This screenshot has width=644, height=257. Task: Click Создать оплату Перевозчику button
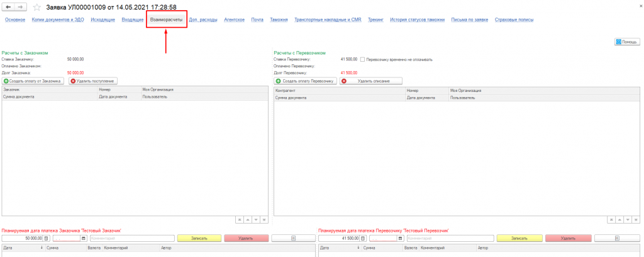point(305,81)
